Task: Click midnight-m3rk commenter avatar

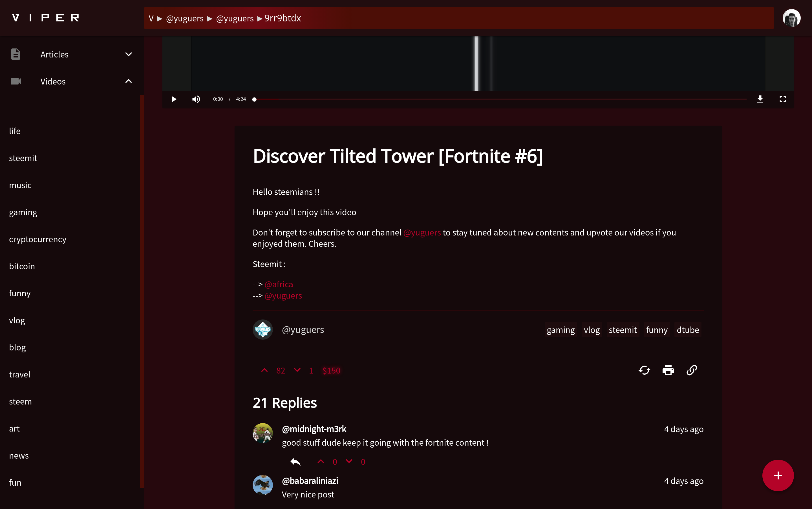Action: [x=262, y=433]
